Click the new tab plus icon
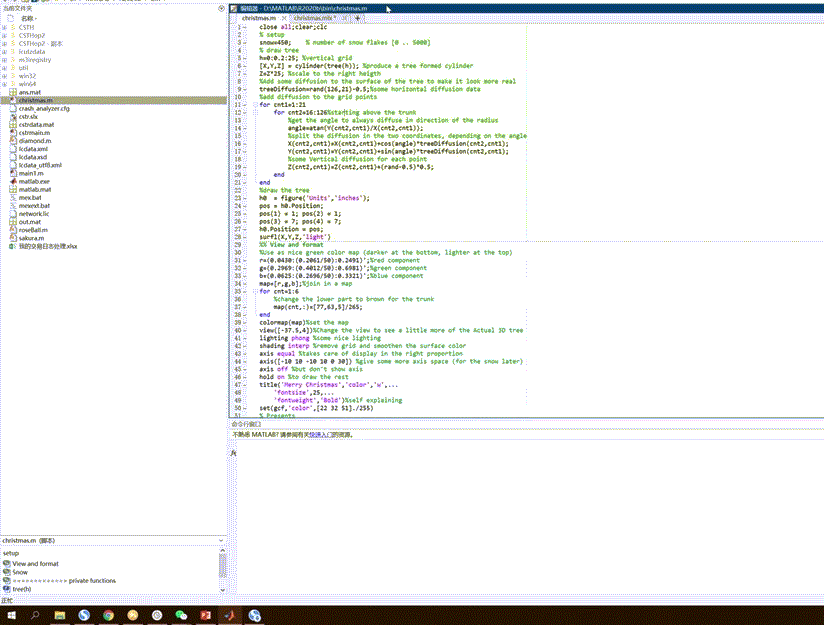This screenshot has height=625, width=824. 358,18
